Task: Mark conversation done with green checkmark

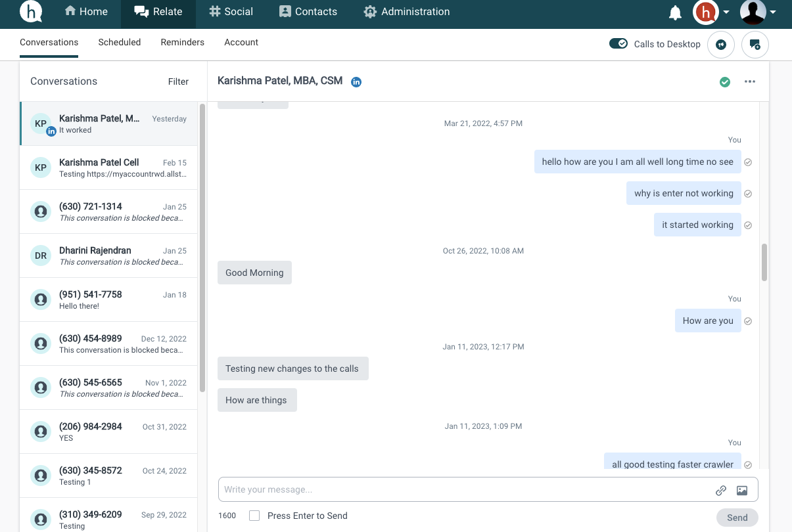Action: pyautogui.click(x=725, y=82)
